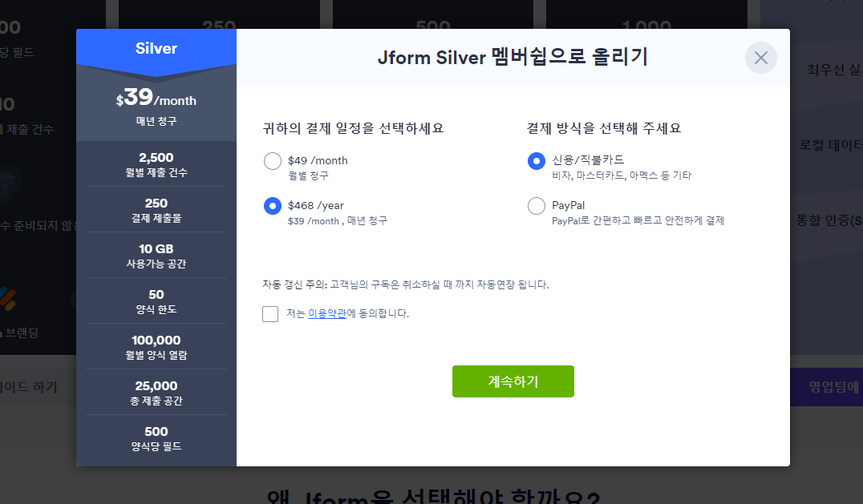Viewport: 863px width, 504px height.
Task: Click the 자동 갱신 주의 notice text
Action: click(x=406, y=284)
